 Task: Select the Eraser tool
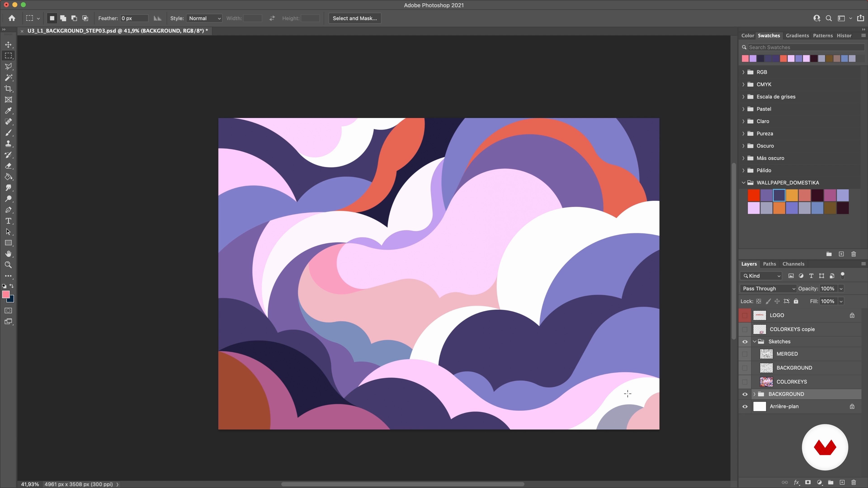(x=8, y=166)
